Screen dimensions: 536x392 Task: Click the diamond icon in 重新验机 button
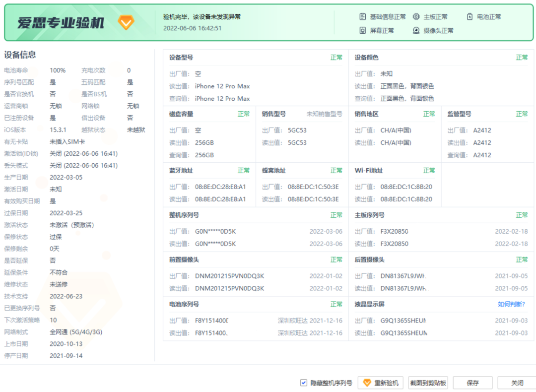pyautogui.click(x=367, y=383)
